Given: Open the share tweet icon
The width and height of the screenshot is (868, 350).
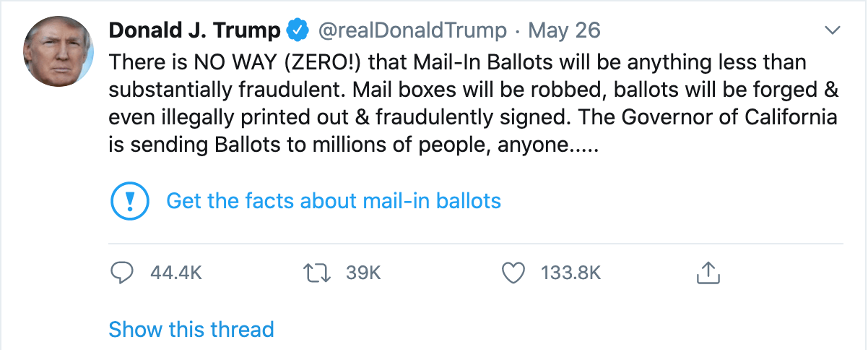Looking at the screenshot, I should (x=708, y=273).
